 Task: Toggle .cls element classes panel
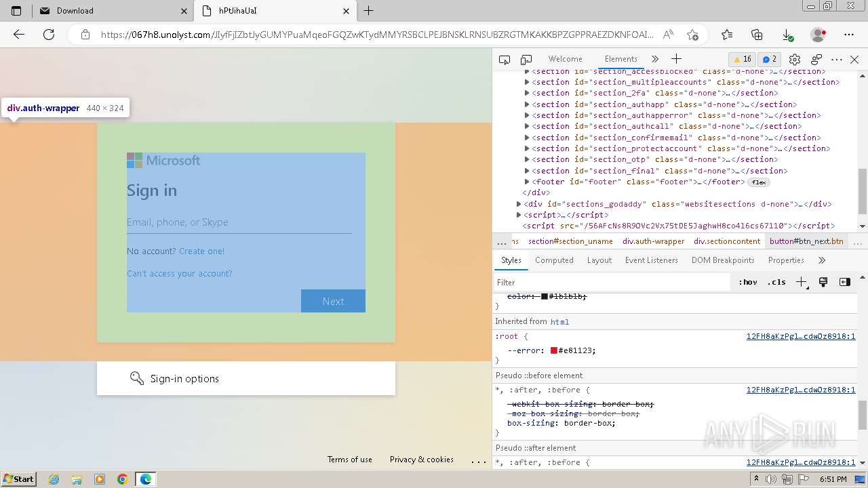pos(777,282)
